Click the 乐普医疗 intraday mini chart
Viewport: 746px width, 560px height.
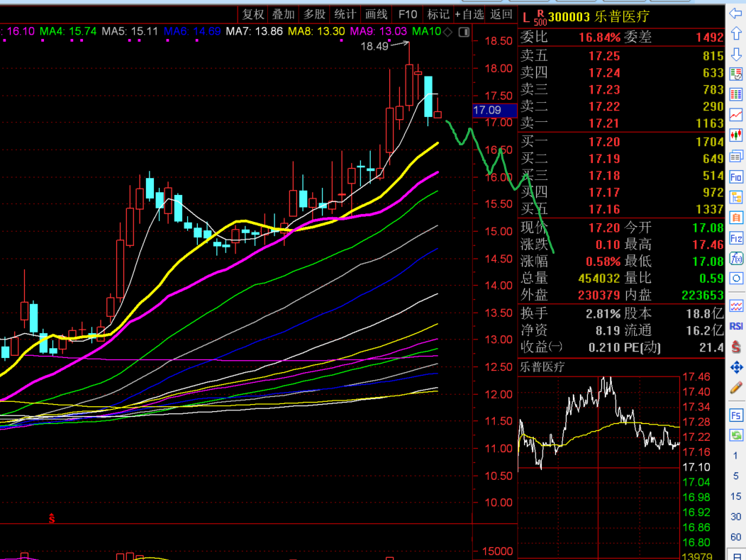599,466
